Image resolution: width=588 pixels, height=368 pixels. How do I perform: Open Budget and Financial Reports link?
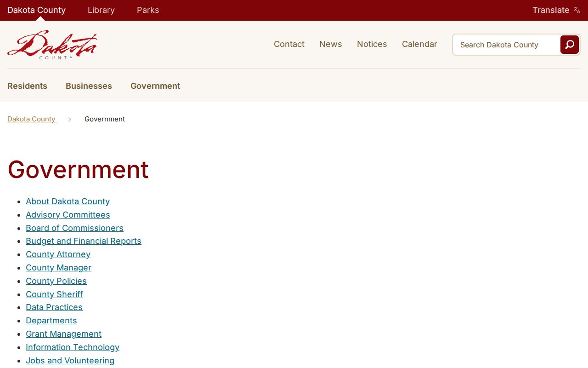84,241
